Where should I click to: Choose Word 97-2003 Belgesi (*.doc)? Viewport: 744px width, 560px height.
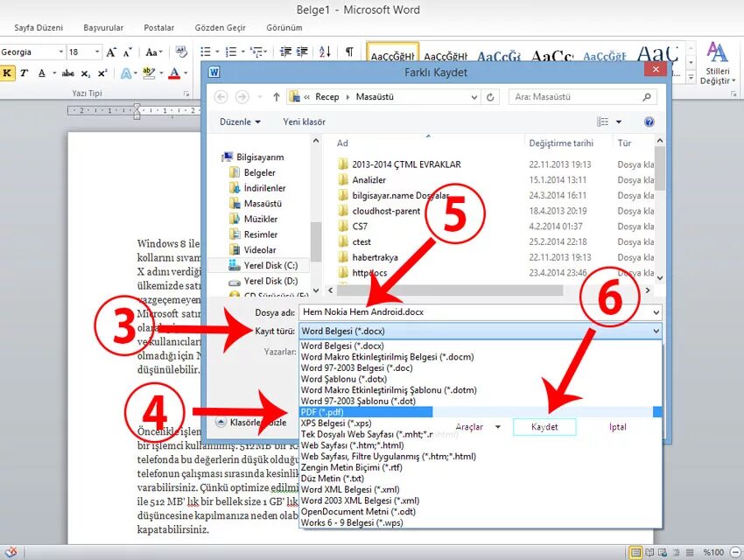click(357, 368)
